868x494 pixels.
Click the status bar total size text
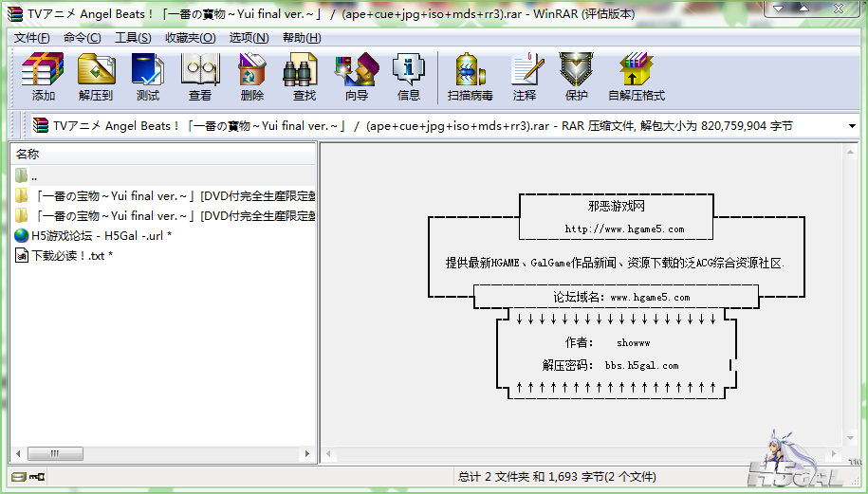(x=557, y=476)
